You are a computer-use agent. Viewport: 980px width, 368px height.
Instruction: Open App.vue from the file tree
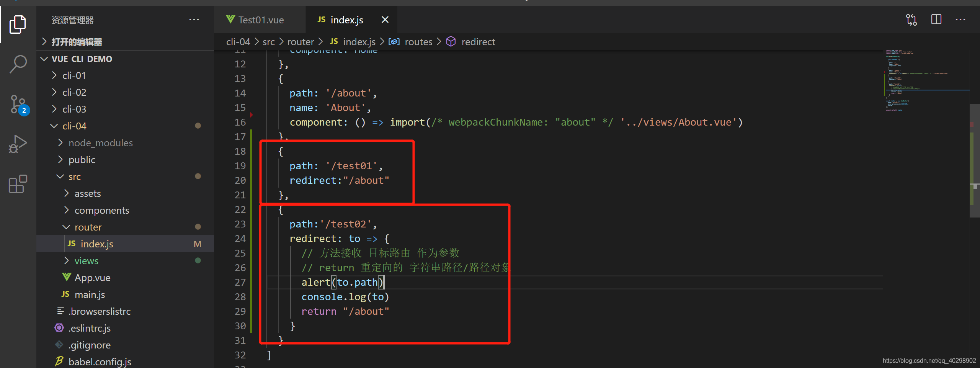[125, 278]
